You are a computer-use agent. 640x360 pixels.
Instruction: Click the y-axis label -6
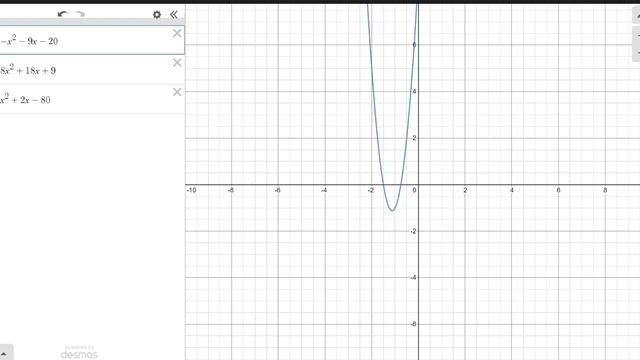(x=413, y=324)
